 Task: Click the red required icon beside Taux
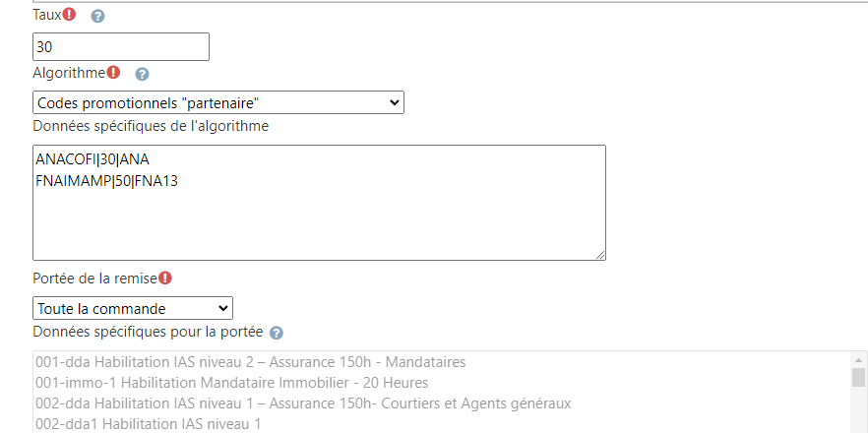coord(69,15)
